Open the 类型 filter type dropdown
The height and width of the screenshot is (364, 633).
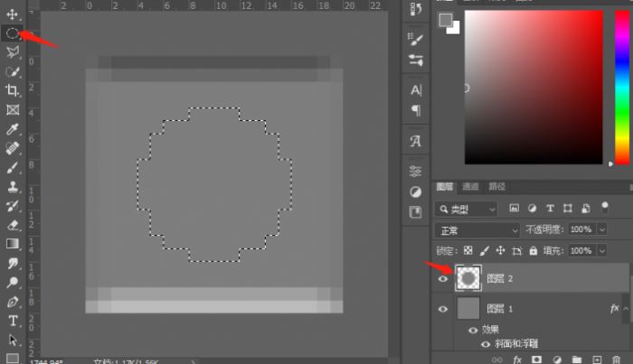point(467,209)
